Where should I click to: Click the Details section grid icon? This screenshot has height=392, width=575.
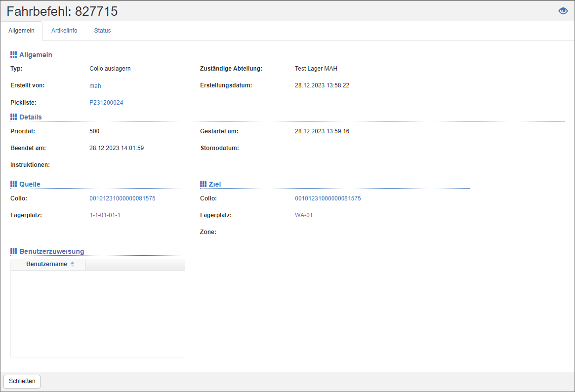[x=13, y=117]
